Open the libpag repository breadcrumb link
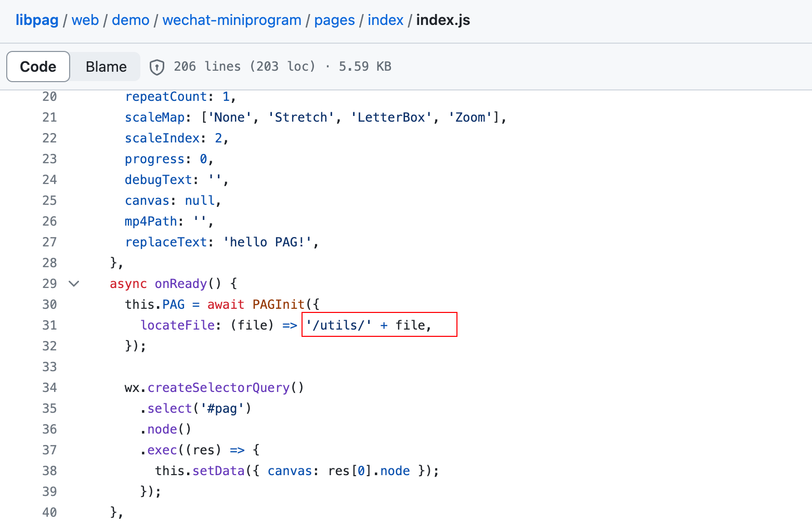 37,20
